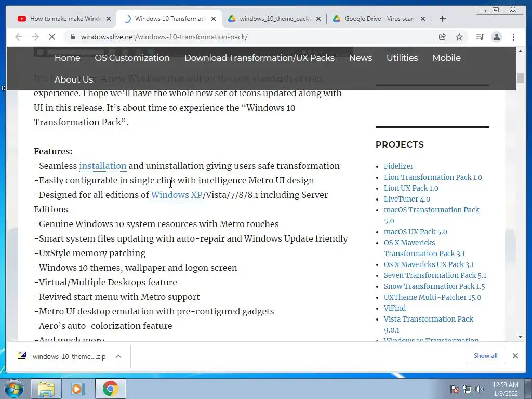Viewport: 532px width, 399px height.
Task: Open the Home menu item
Action: tap(67, 58)
